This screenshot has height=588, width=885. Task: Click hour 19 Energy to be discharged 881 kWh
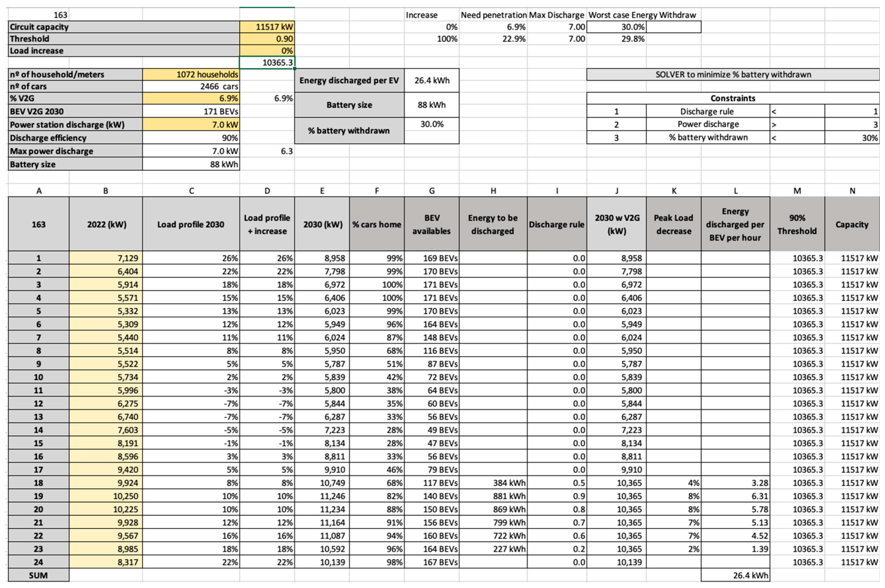[493, 496]
